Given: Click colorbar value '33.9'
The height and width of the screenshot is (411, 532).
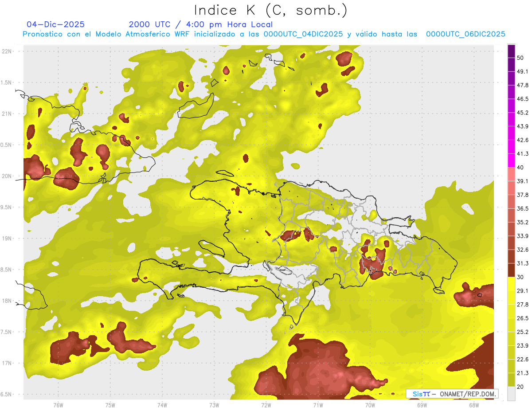Looking at the screenshot, I should click(523, 236).
